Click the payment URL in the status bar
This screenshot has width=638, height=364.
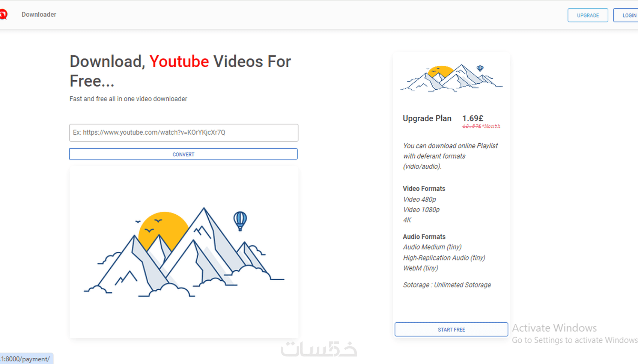coord(26,359)
